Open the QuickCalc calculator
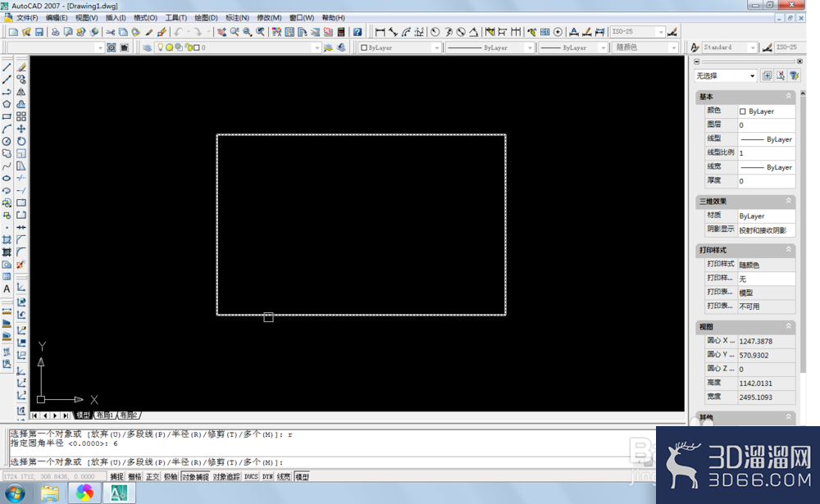This screenshot has width=820, height=504. pos(341,32)
